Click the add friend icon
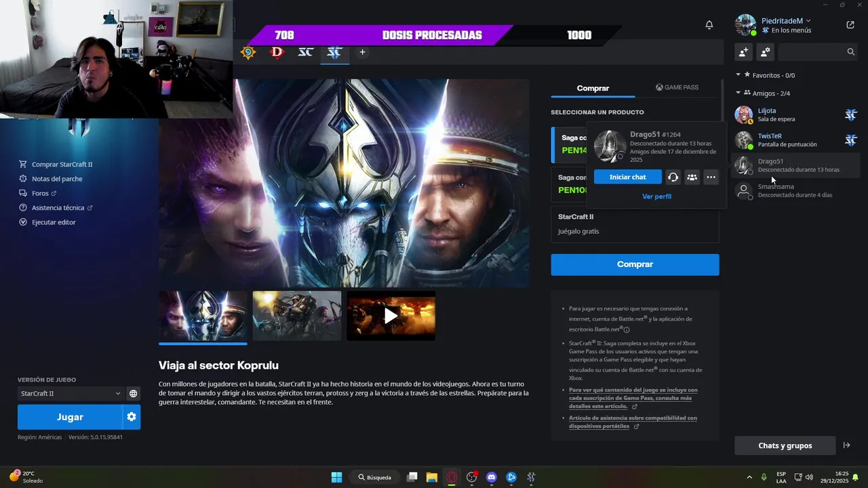 (744, 52)
